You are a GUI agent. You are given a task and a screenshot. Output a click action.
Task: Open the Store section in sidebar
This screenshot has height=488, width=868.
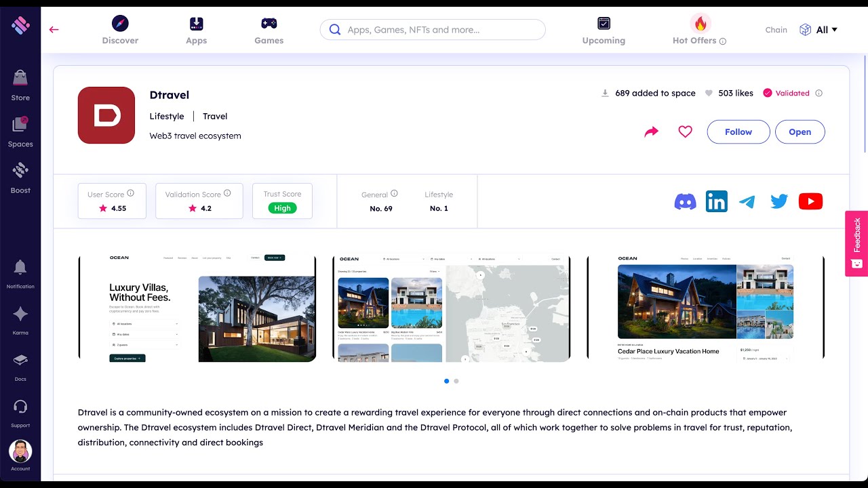20,85
